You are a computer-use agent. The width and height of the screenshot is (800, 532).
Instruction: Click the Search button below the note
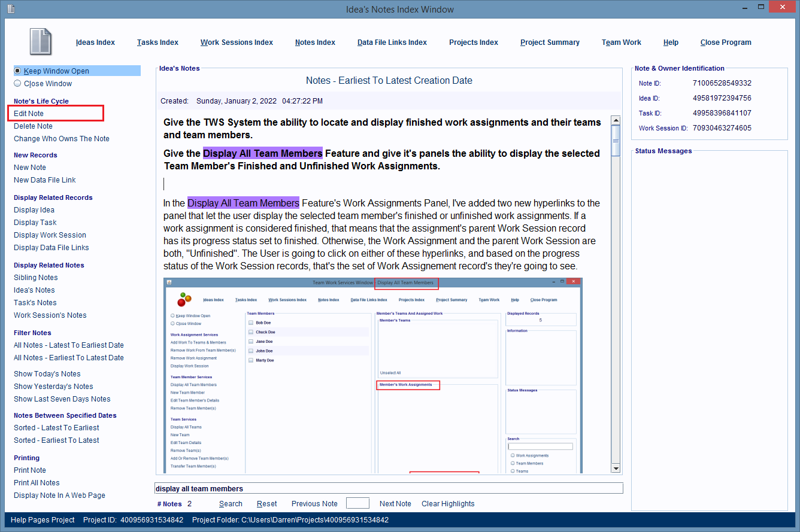[231, 504]
